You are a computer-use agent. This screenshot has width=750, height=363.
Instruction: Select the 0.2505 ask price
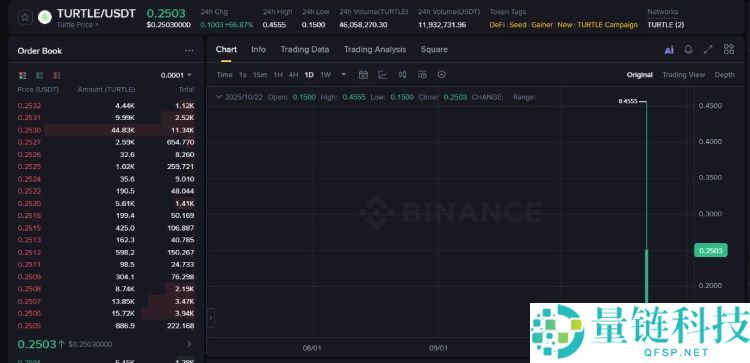[29, 326]
